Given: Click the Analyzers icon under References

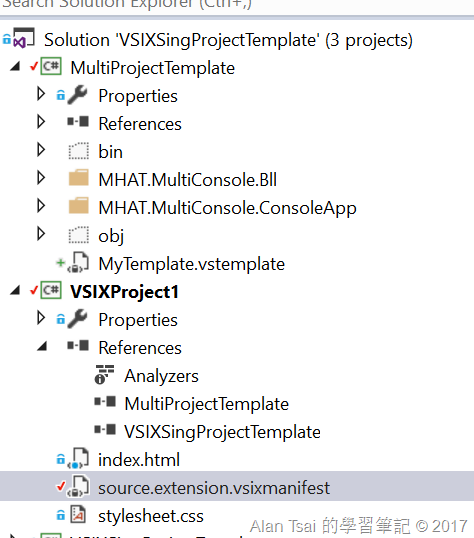Looking at the screenshot, I should (104, 374).
